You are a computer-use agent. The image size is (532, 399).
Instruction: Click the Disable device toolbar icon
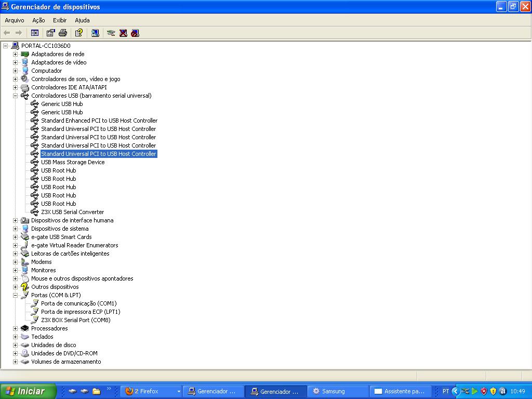135,33
